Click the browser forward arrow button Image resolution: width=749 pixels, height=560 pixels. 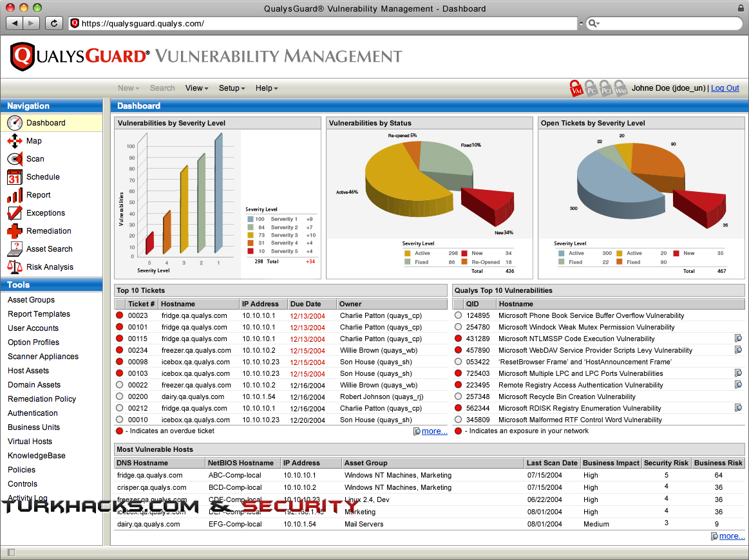pos(31,23)
